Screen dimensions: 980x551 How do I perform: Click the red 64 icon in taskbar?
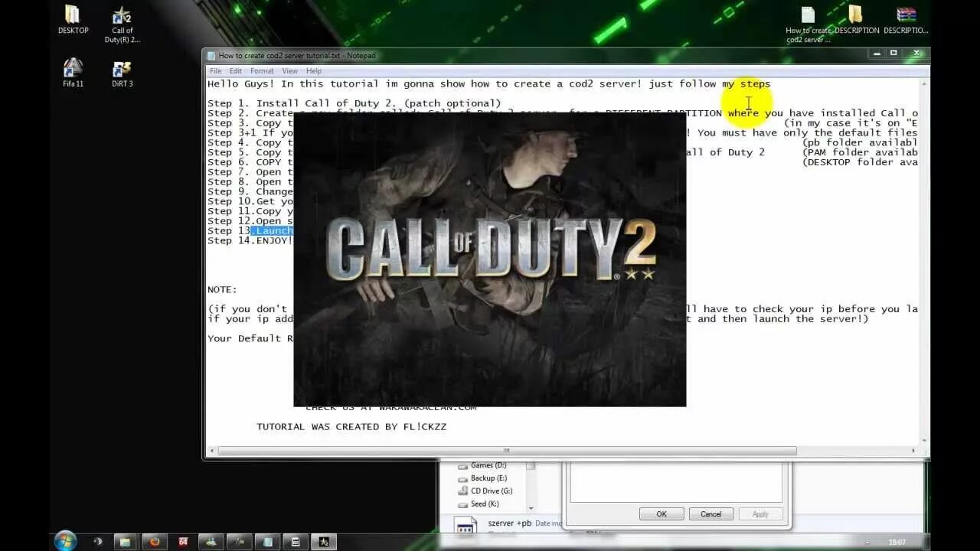pos(183,542)
